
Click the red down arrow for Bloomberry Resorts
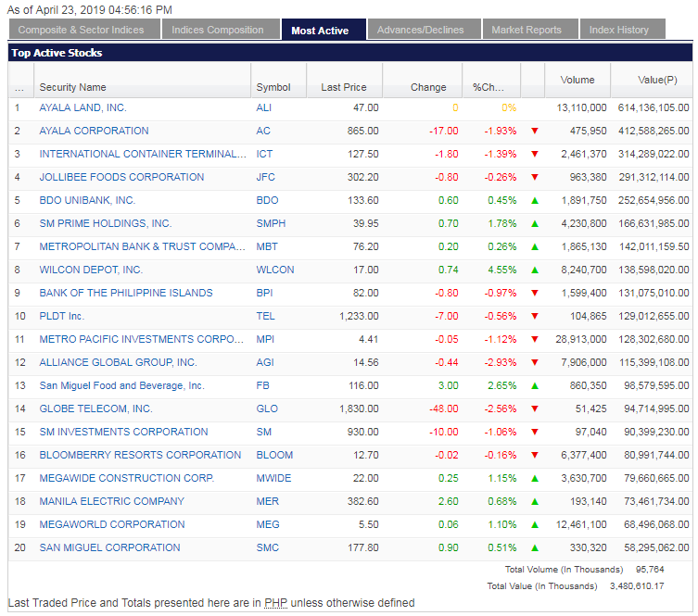[x=534, y=455]
